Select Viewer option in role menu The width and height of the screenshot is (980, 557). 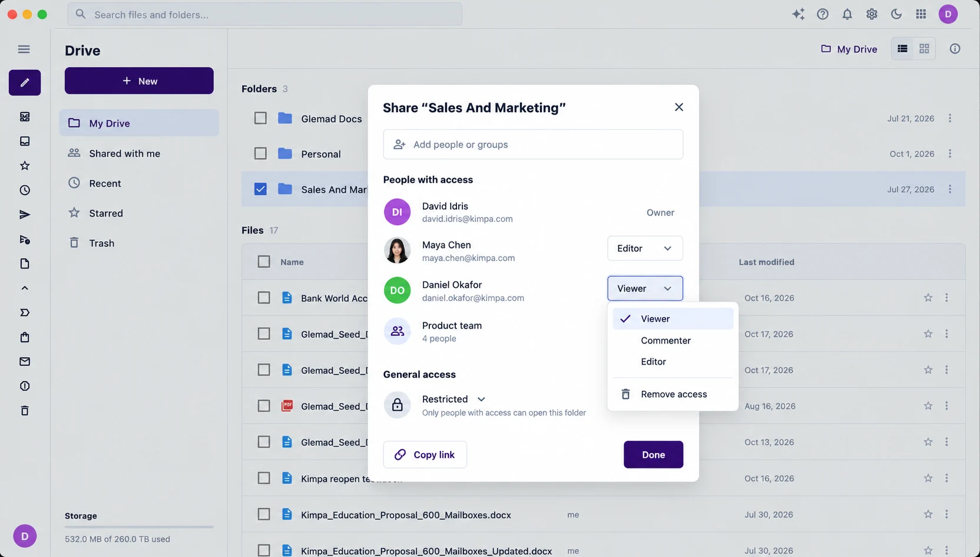(x=673, y=318)
